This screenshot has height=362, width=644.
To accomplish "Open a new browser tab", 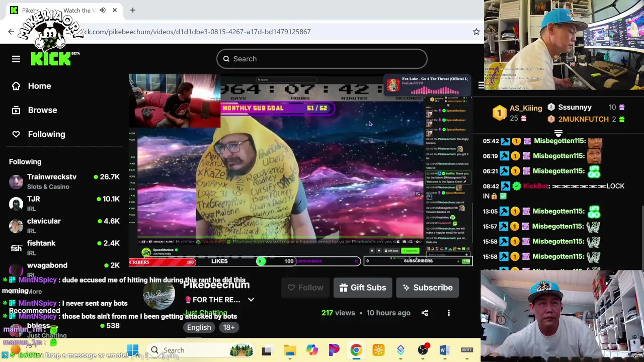I will point(133,10).
